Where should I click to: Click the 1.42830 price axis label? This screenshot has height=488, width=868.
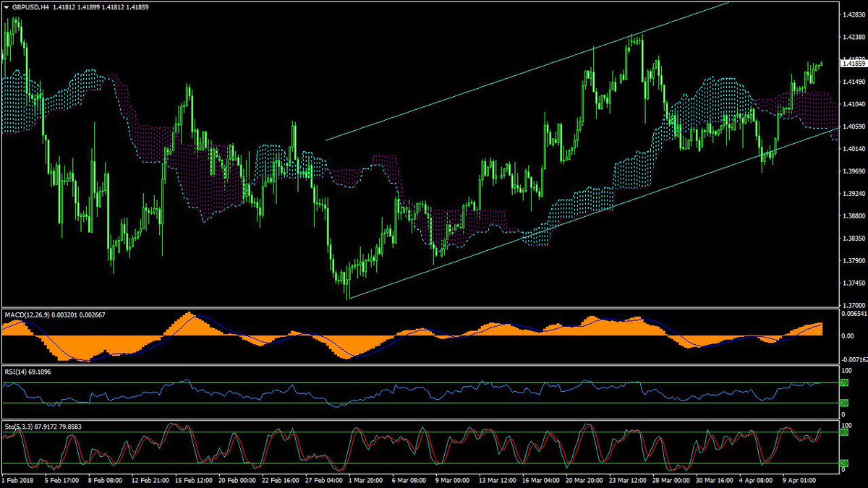click(854, 15)
